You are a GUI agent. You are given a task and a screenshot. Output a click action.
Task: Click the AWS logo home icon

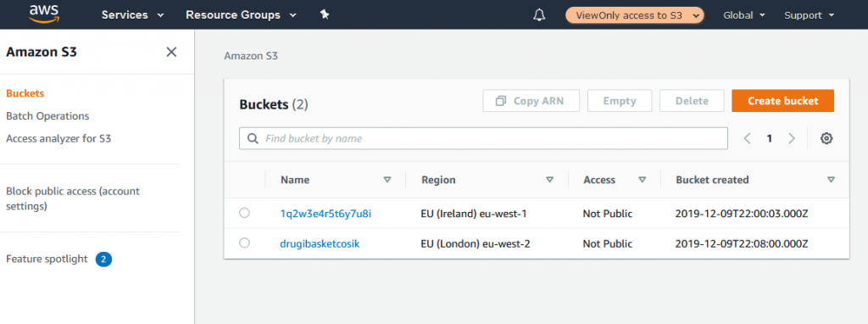[44, 14]
